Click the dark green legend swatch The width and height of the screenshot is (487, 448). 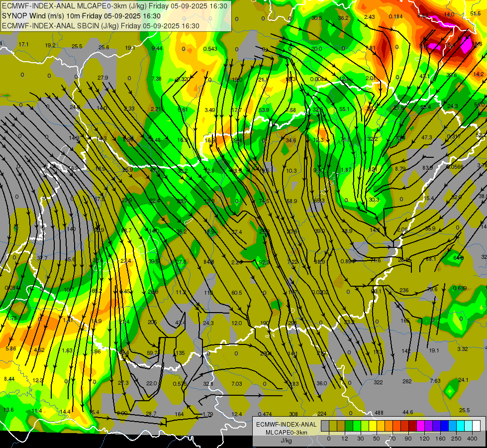(x=349, y=426)
